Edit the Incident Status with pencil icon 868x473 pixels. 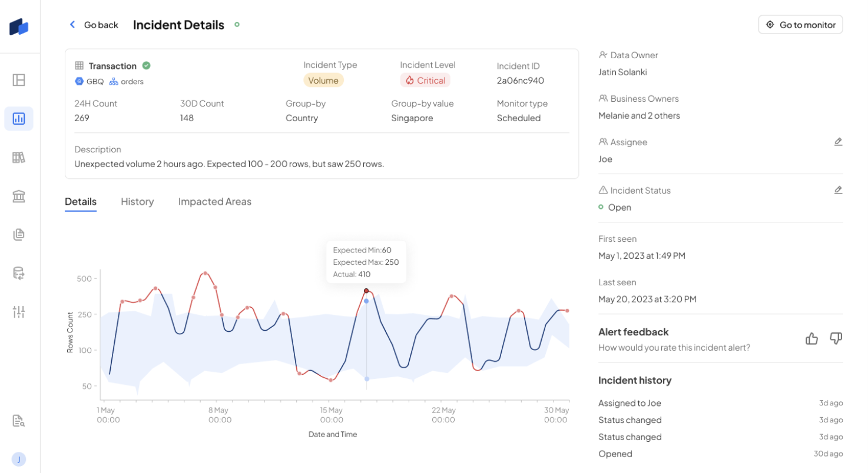click(x=838, y=190)
